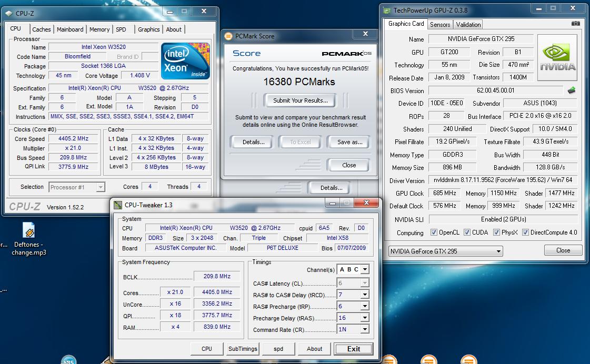The height and width of the screenshot is (364, 590).
Task: Click Submit Your Results in PCMark Score
Action: [x=301, y=100]
